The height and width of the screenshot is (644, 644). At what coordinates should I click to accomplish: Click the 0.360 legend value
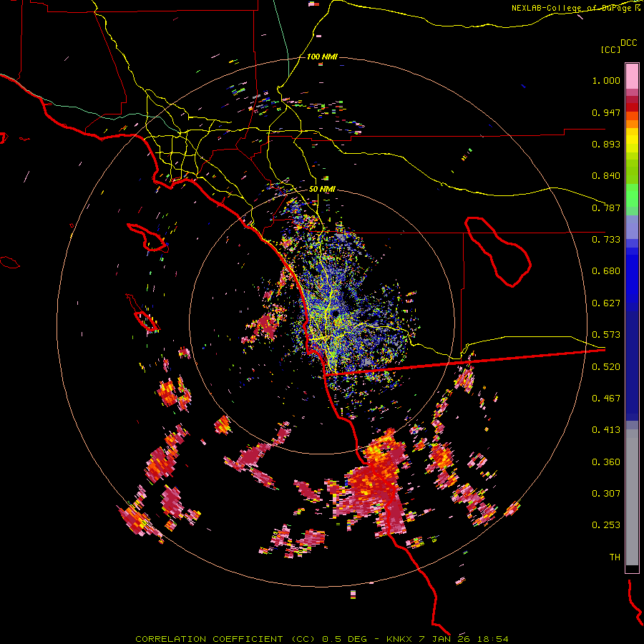point(606,462)
